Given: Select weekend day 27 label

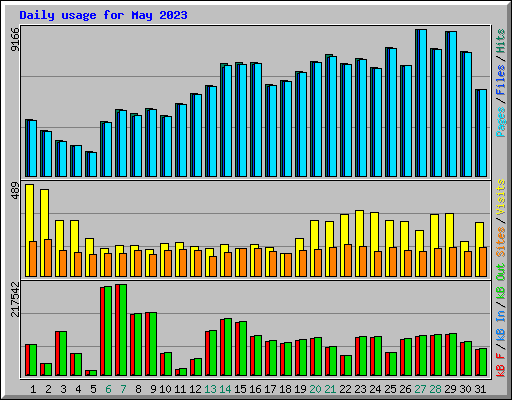Looking at the screenshot, I should [x=420, y=389].
